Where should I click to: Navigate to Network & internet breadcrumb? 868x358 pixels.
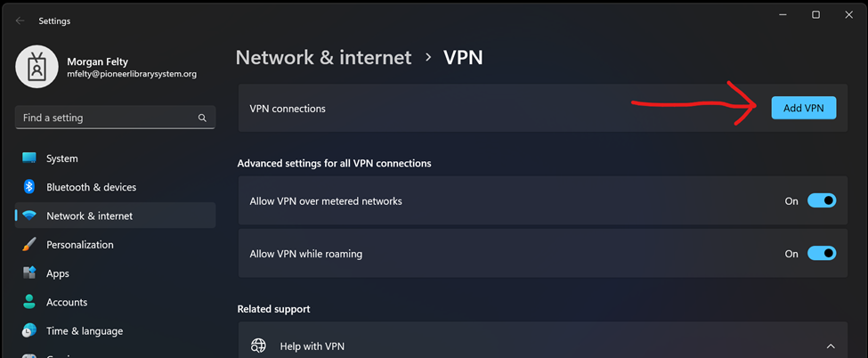323,58
